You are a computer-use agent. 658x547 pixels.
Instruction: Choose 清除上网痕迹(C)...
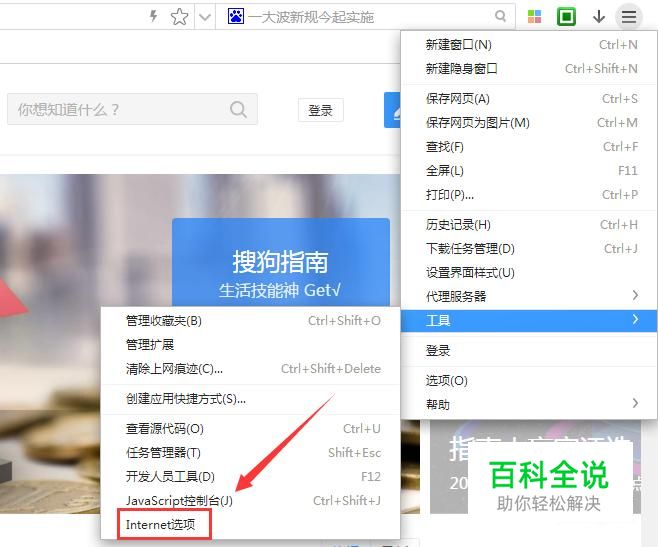pyautogui.click(x=251, y=369)
